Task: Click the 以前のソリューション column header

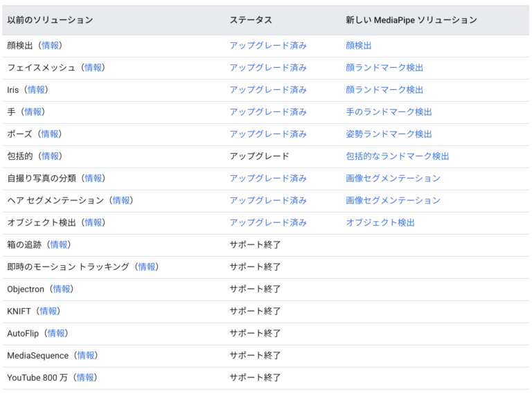Action: pyautogui.click(x=50, y=20)
